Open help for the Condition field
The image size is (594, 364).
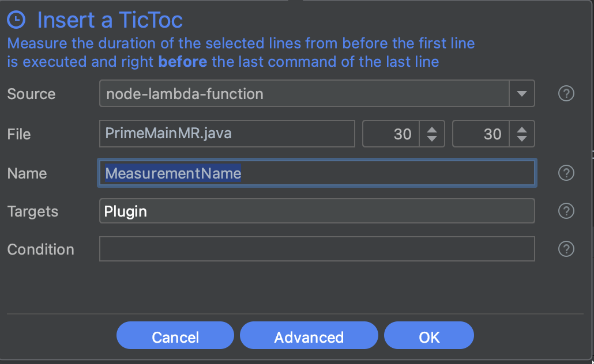click(566, 249)
